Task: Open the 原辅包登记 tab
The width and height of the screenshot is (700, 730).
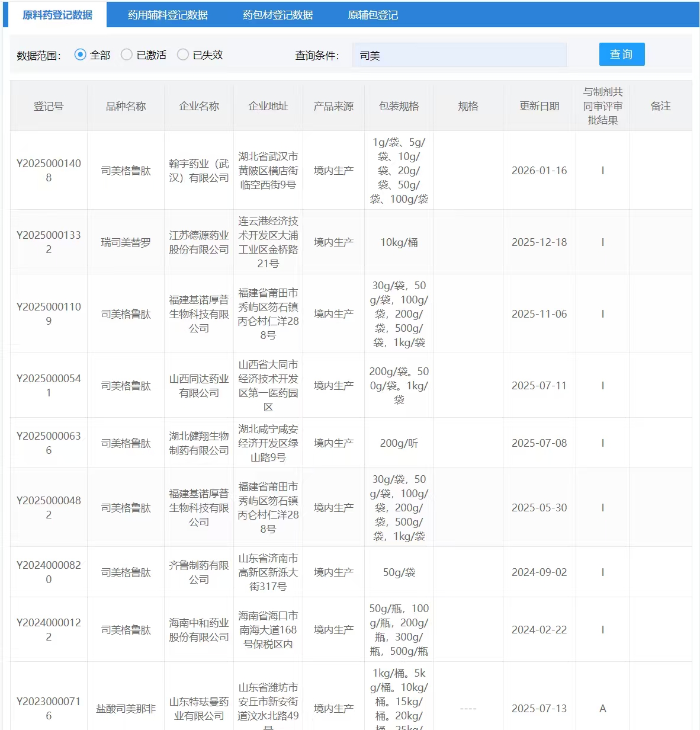Action: pos(373,15)
